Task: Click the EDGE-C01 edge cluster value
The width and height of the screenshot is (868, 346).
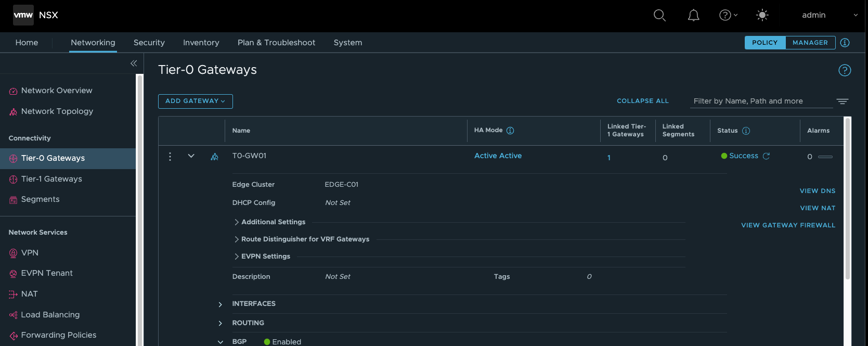Action: 342,185
